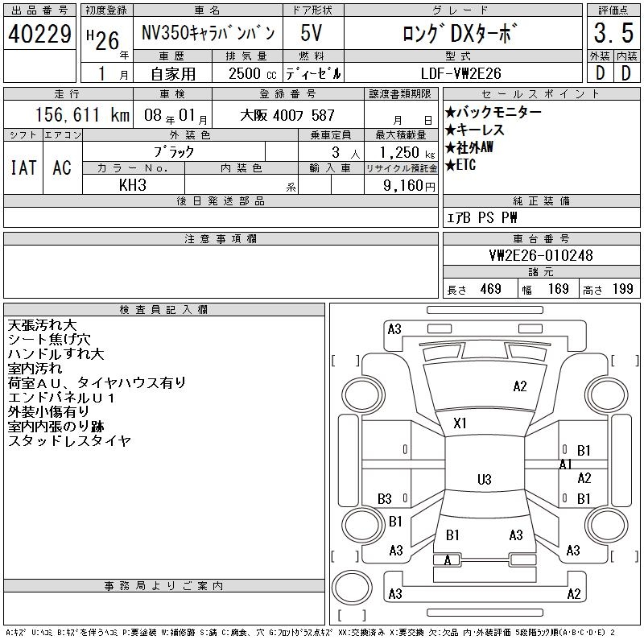644x644 pixels.
Task: Select lot number 40229
Action: point(39,34)
